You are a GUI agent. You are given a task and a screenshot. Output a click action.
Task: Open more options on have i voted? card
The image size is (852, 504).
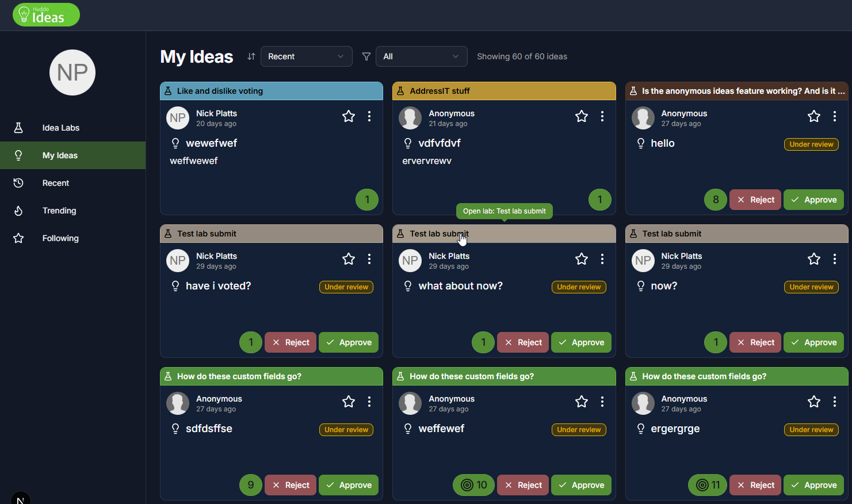pyautogui.click(x=369, y=259)
